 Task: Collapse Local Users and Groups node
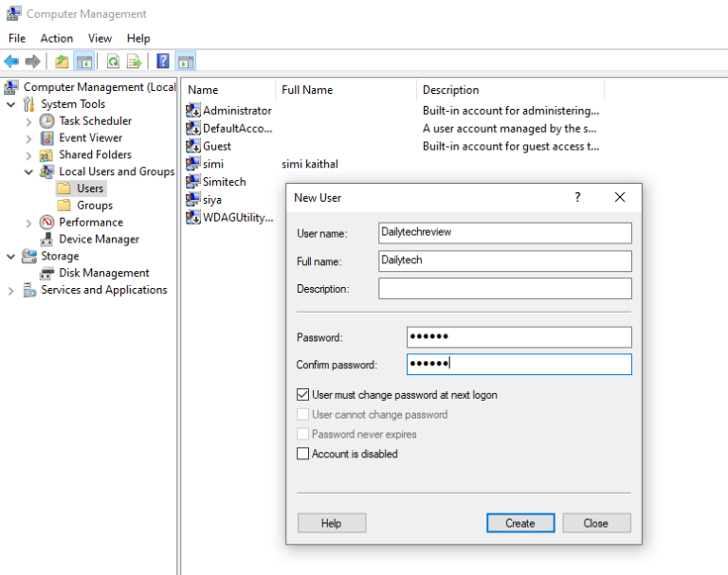(28, 172)
